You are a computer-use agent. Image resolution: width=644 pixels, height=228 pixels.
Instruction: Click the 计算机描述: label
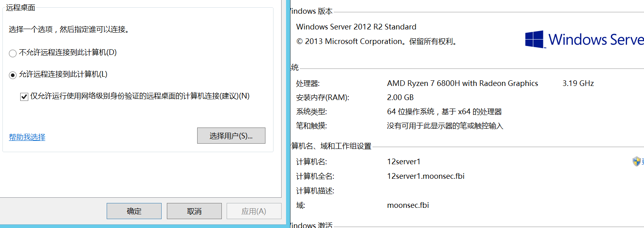pyautogui.click(x=315, y=191)
